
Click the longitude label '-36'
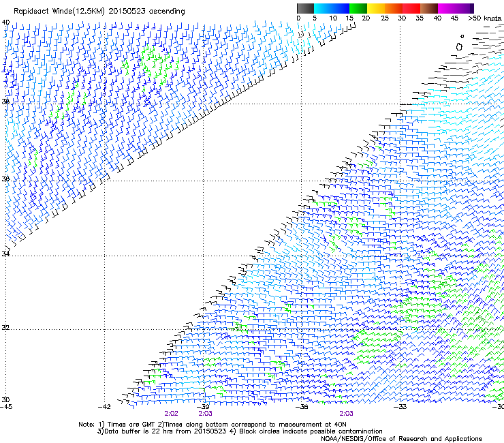[x=302, y=407]
